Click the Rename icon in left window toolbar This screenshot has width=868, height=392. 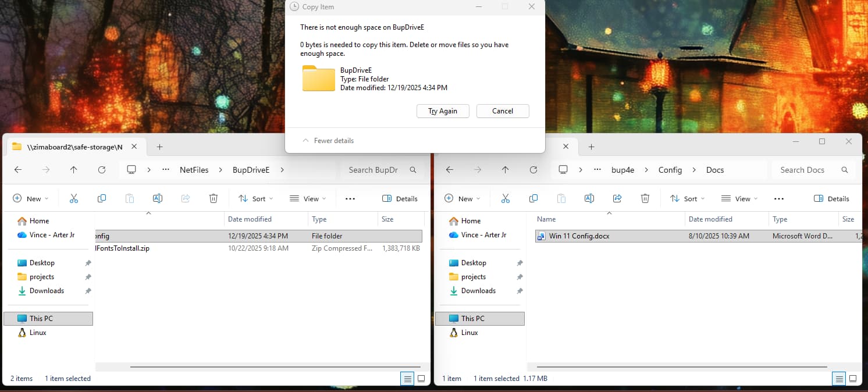[x=157, y=198]
